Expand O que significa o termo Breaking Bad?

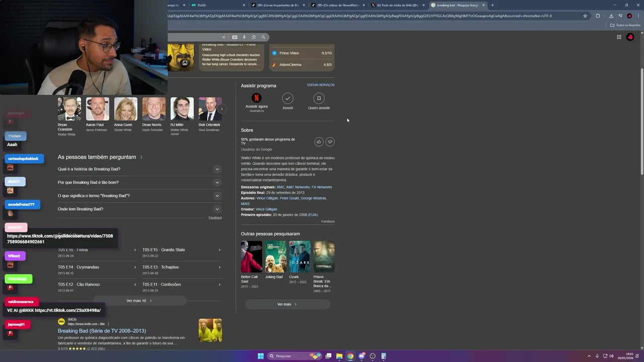[139, 196]
